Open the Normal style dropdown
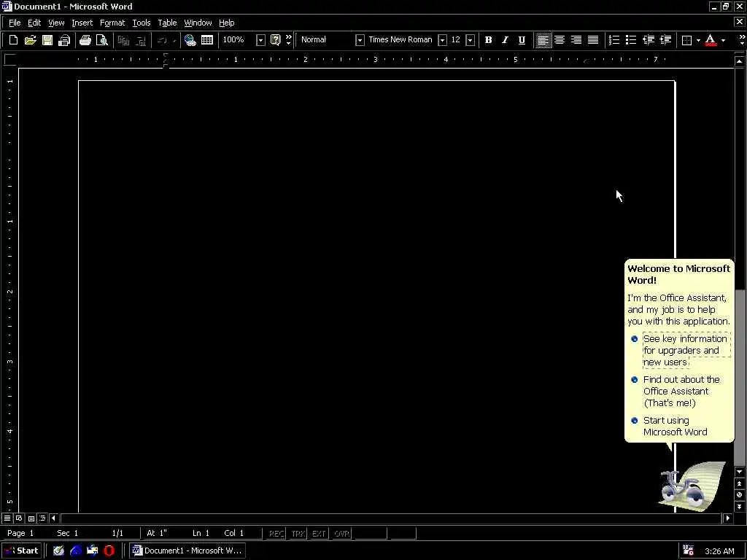Image resolution: width=747 pixels, height=560 pixels. click(360, 40)
